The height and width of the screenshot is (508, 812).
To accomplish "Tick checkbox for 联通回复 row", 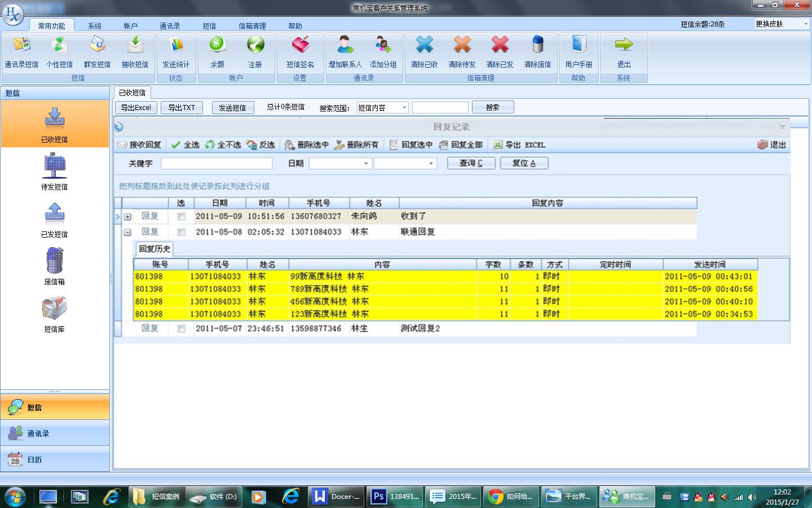I will [x=181, y=232].
